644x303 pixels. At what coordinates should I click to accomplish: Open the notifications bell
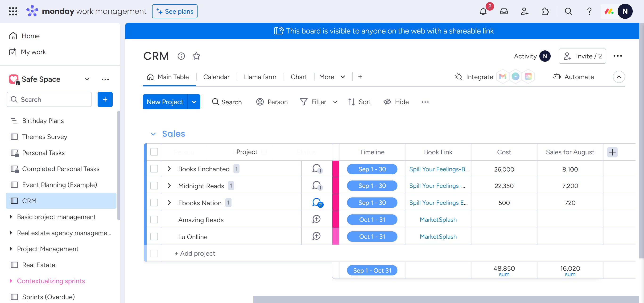[x=483, y=12]
